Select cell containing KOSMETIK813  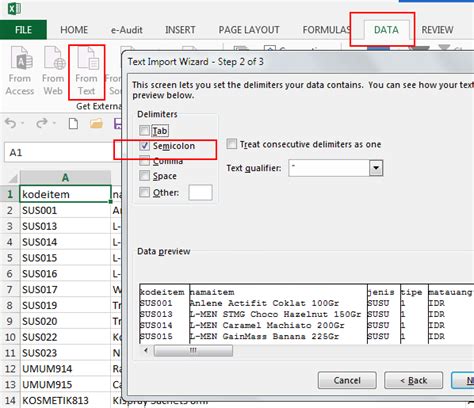point(65,400)
